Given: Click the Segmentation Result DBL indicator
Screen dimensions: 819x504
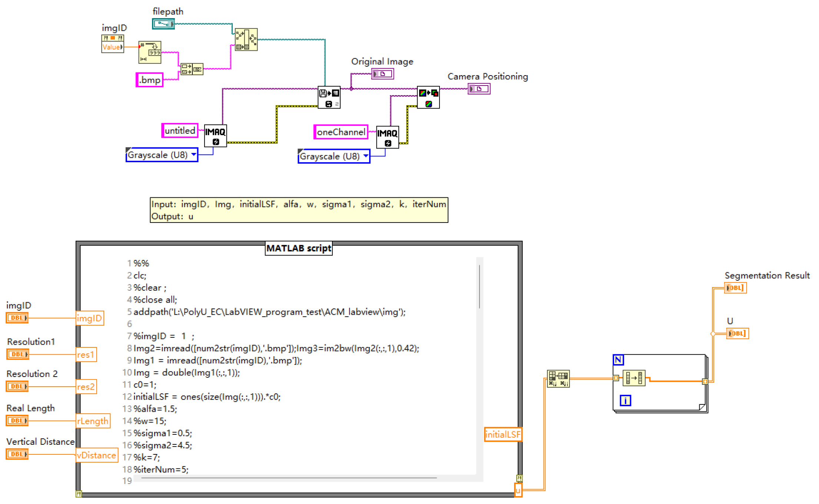Looking at the screenshot, I should click(x=735, y=288).
